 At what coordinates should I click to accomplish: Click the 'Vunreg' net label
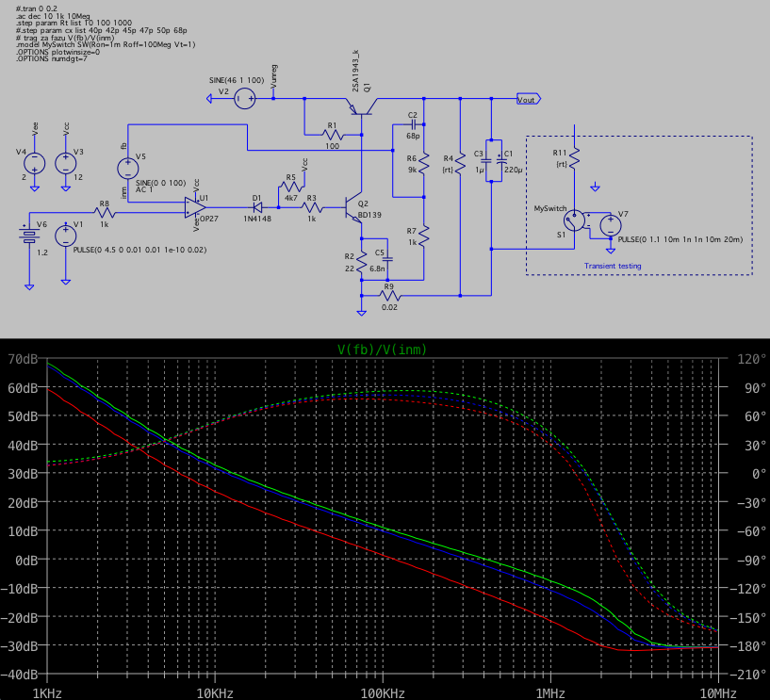274,76
